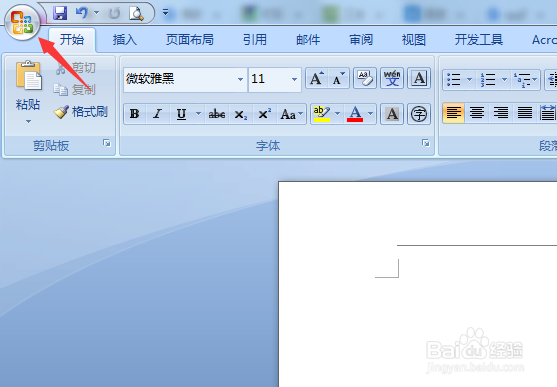The height and width of the screenshot is (387, 557).
Task: Click the 复制 copy button
Action: click(75, 90)
